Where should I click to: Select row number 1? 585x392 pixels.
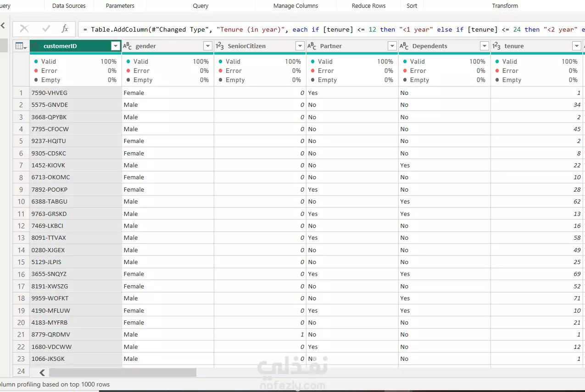(21, 93)
